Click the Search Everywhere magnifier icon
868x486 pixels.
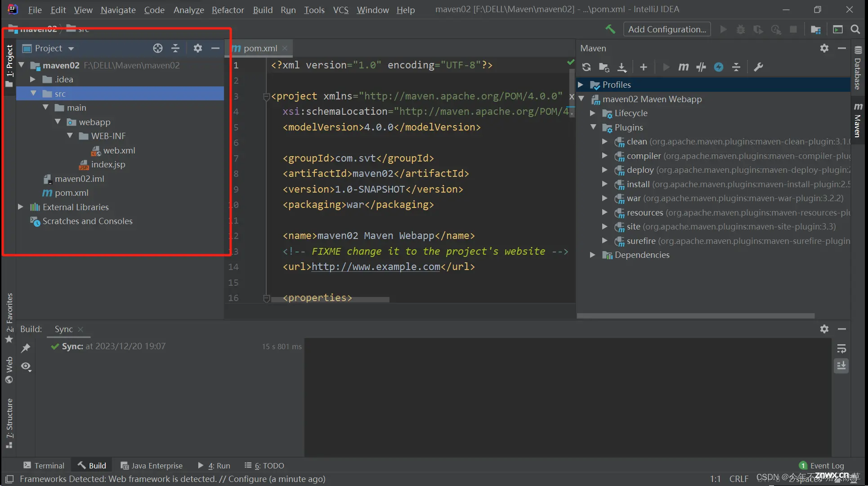[855, 29]
